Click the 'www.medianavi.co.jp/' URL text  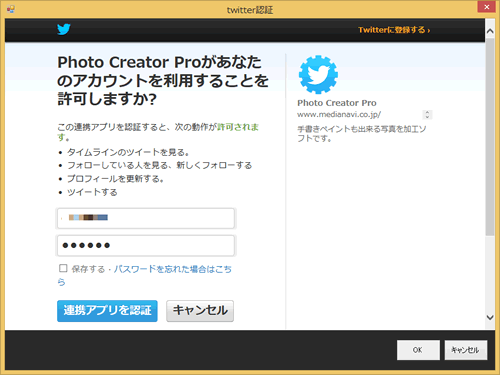pos(339,115)
